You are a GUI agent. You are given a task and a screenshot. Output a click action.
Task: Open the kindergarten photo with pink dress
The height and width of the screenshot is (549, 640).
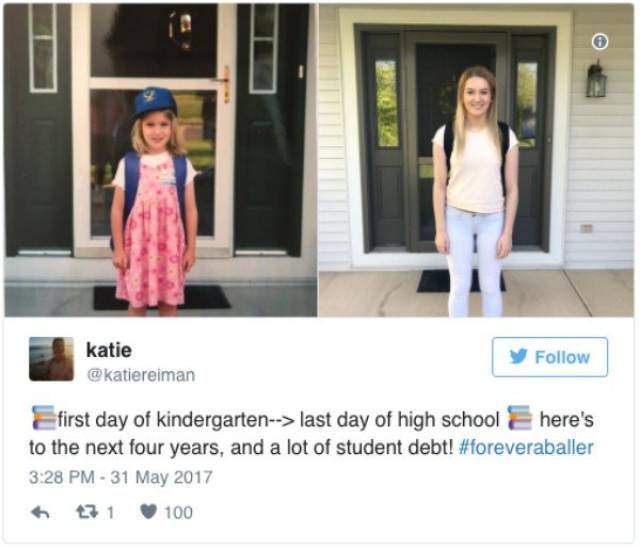(160, 160)
